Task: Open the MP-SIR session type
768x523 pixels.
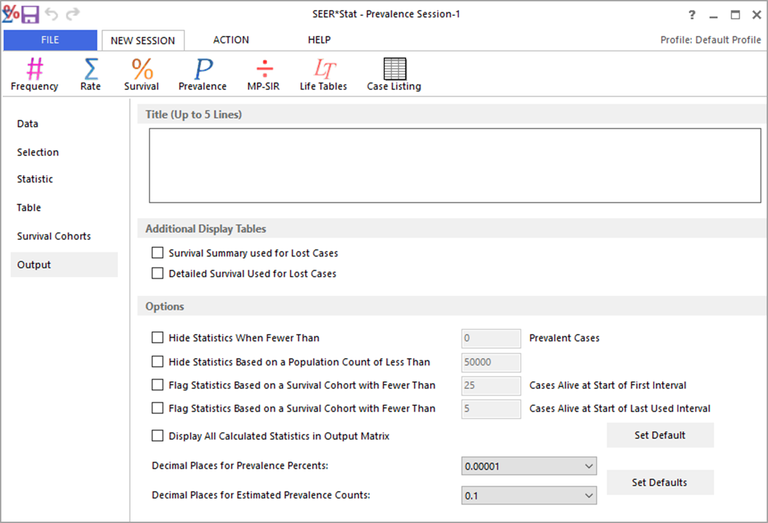Action: click(264, 75)
